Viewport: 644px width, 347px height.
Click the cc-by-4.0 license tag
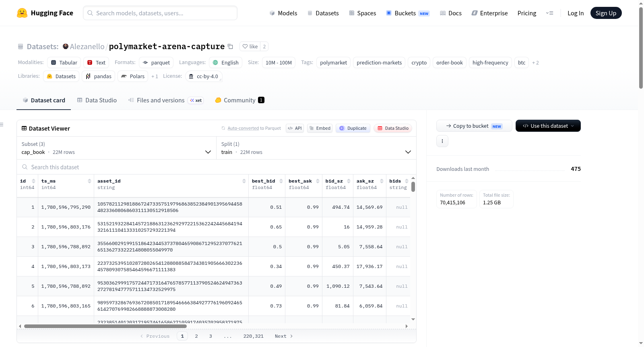click(204, 76)
